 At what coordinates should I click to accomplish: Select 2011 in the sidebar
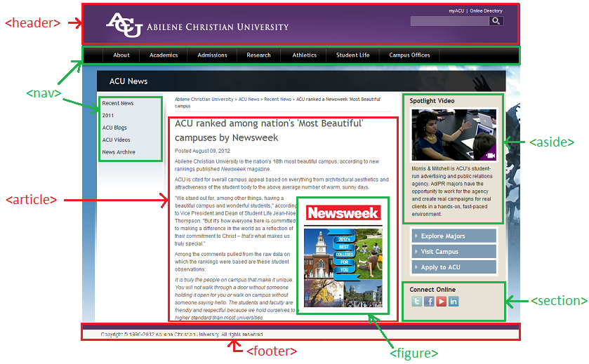pos(108,116)
